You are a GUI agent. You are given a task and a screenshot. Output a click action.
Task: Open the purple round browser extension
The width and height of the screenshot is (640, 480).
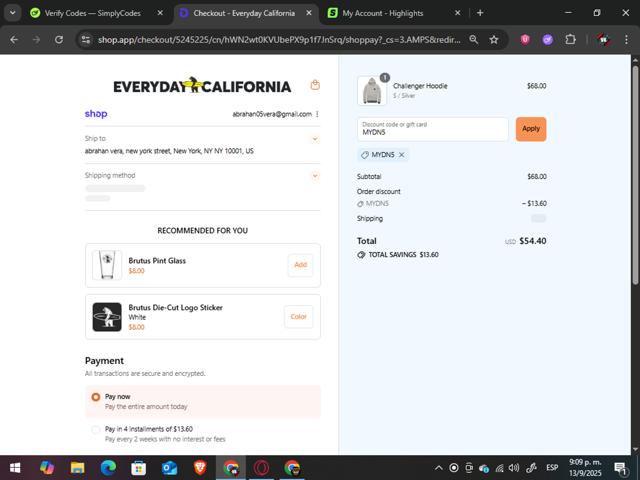click(x=547, y=40)
